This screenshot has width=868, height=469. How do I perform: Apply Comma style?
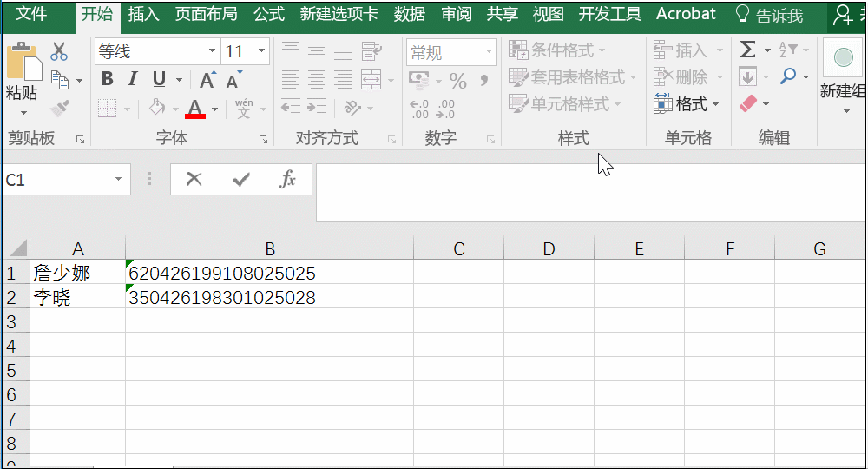click(484, 80)
